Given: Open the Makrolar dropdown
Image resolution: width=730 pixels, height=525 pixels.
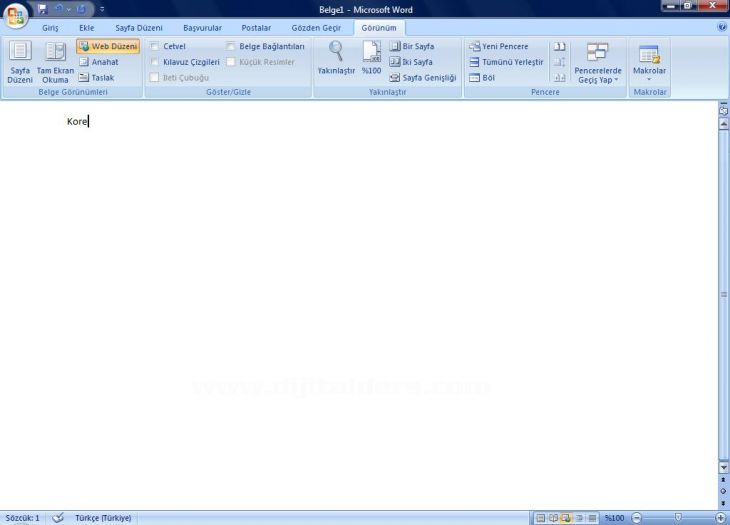Looking at the screenshot, I should click(649, 62).
